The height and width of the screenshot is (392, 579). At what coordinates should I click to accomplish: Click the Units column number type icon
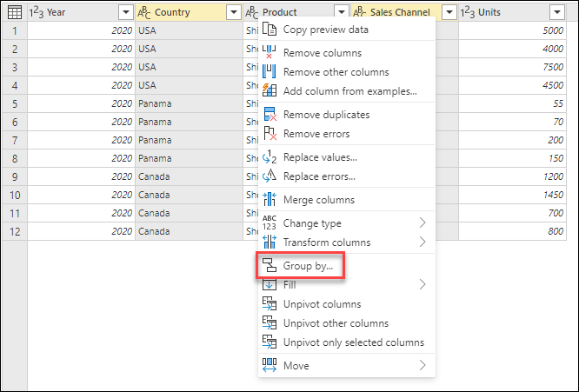tap(468, 12)
